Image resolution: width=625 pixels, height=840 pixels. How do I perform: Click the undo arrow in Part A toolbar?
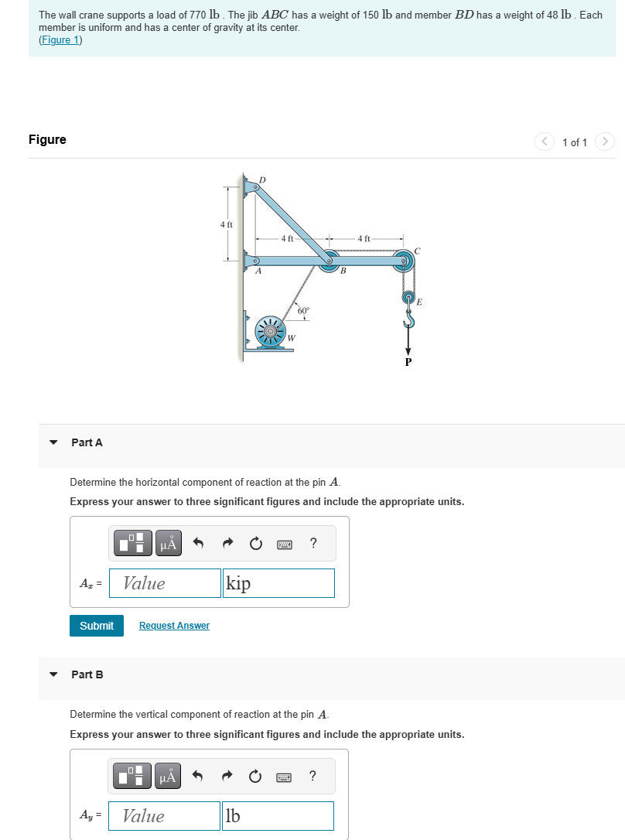click(197, 543)
